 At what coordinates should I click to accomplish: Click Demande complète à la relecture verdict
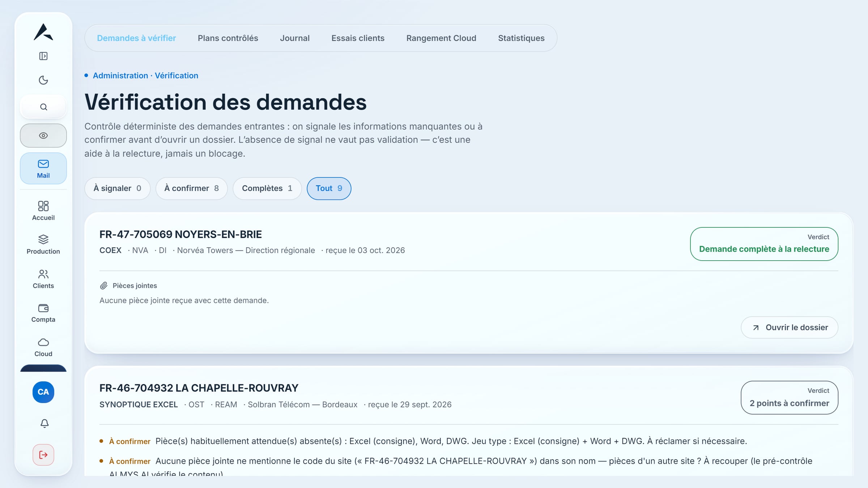tap(764, 244)
